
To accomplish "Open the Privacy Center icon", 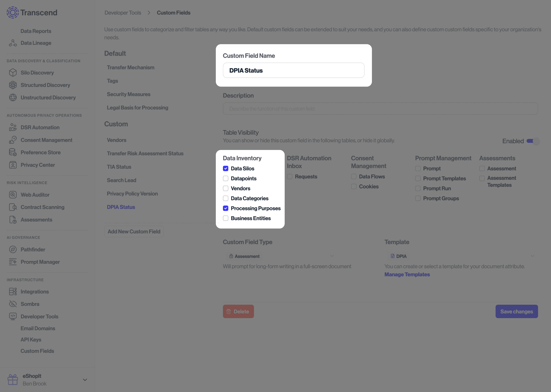I will point(13,165).
